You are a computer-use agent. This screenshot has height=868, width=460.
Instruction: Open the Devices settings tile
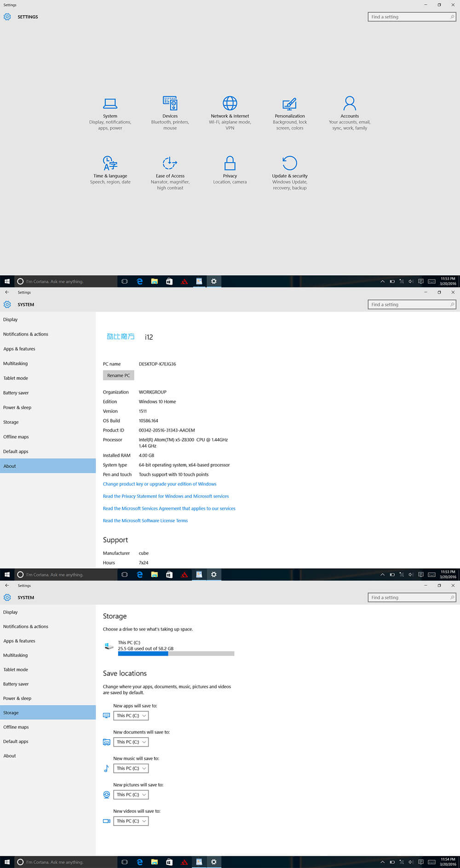pyautogui.click(x=170, y=113)
